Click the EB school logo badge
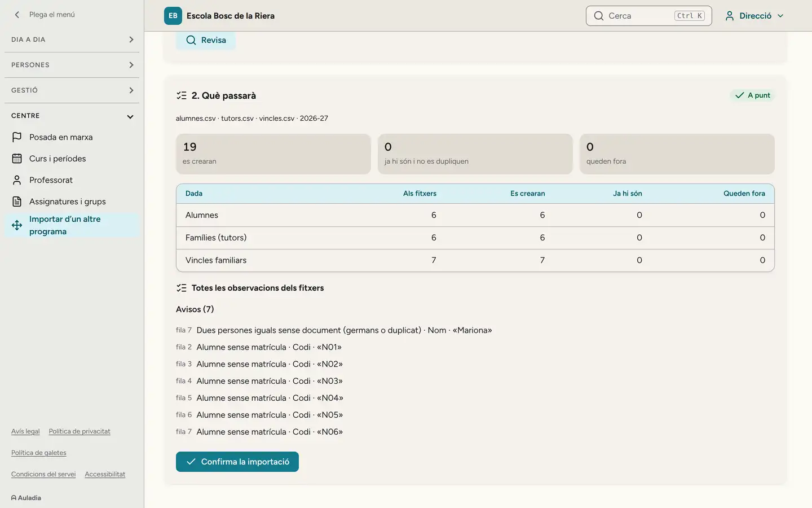Screen dimensions: 812x508 pyautogui.click(x=173, y=16)
